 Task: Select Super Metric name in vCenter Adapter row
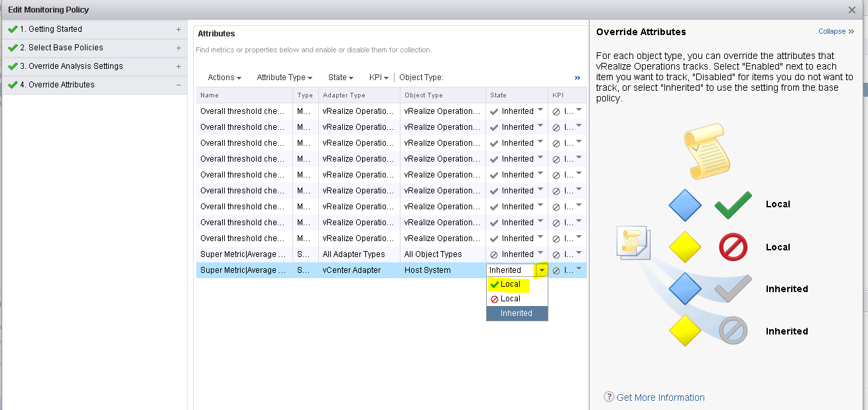(243, 270)
